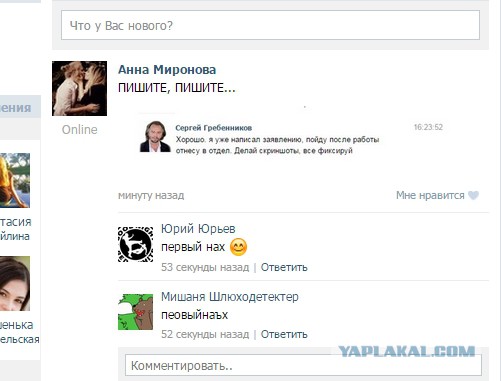Viewport: 501px width, 381px height.
Task: Open the cut-off 'тасия йлина' sidebar friend name link
Action: point(16,229)
